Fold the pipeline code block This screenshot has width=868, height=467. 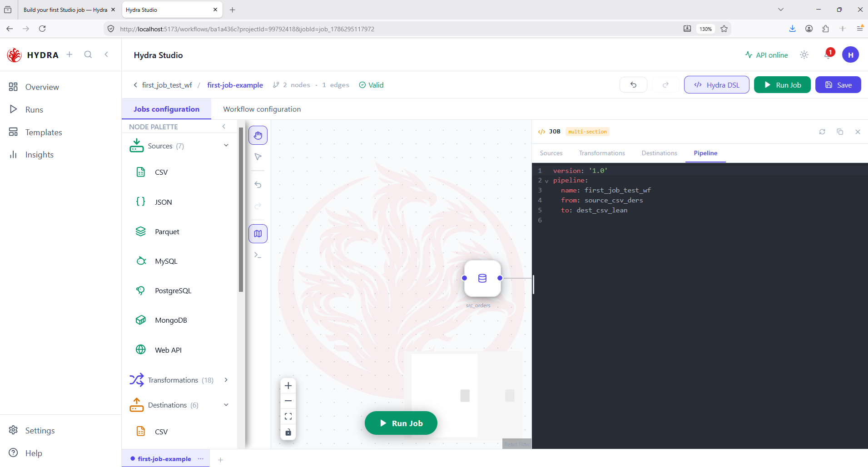coord(546,181)
